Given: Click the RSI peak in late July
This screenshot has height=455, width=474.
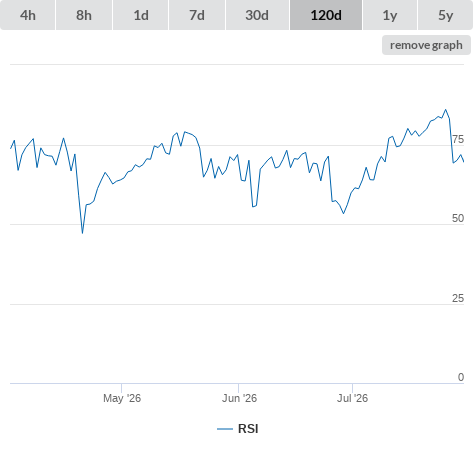Looking at the screenshot, I should 446,109.
